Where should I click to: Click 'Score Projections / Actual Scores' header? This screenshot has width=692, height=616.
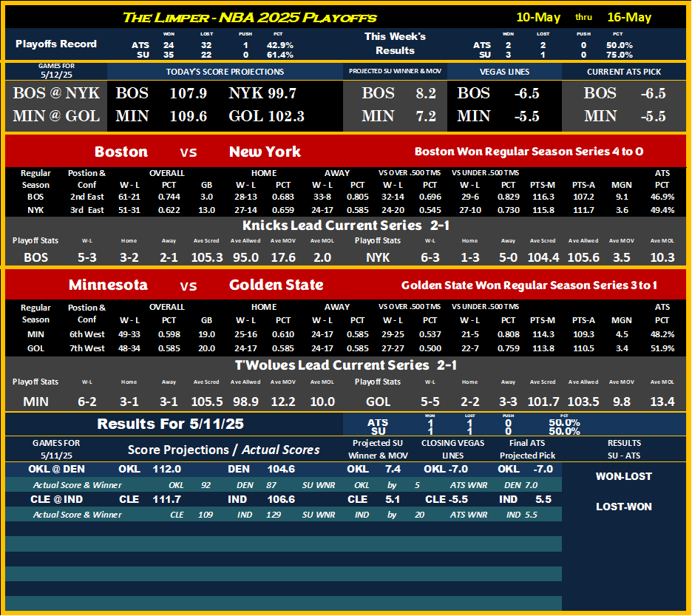[224, 450]
